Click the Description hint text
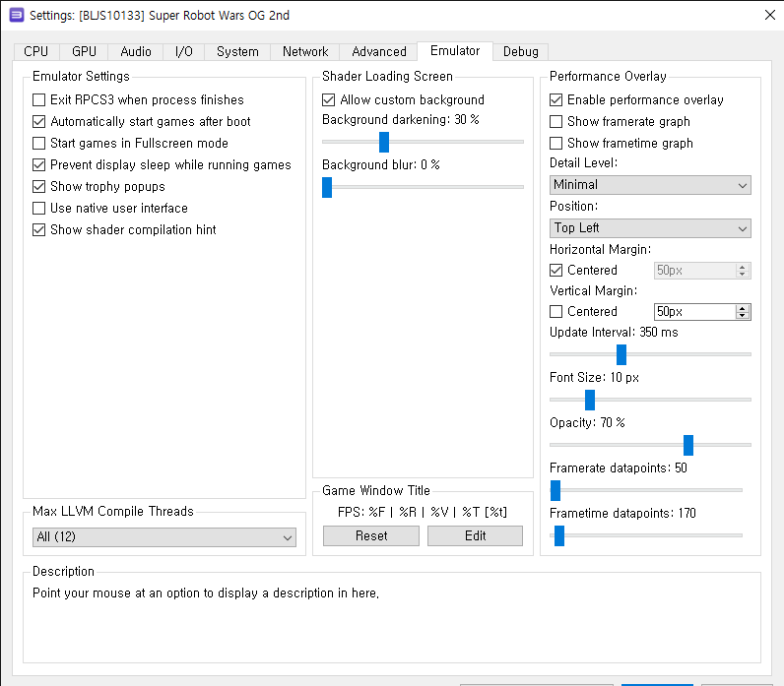Image resolution: width=784 pixels, height=686 pixels. pyautogui.click(x=206, y=593)
